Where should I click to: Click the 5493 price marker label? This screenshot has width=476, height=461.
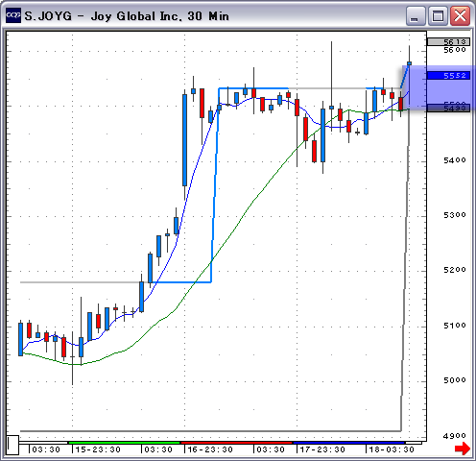coord(448,109)
